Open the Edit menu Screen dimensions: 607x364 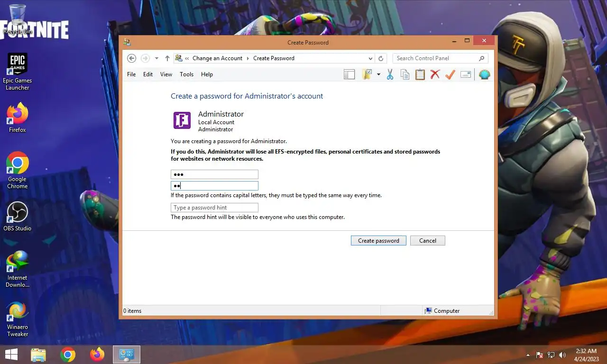coord(148,74)
